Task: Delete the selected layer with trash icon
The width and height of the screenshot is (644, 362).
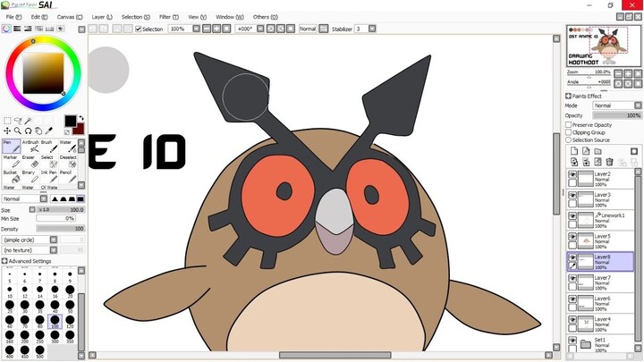Action: [609, 162]
